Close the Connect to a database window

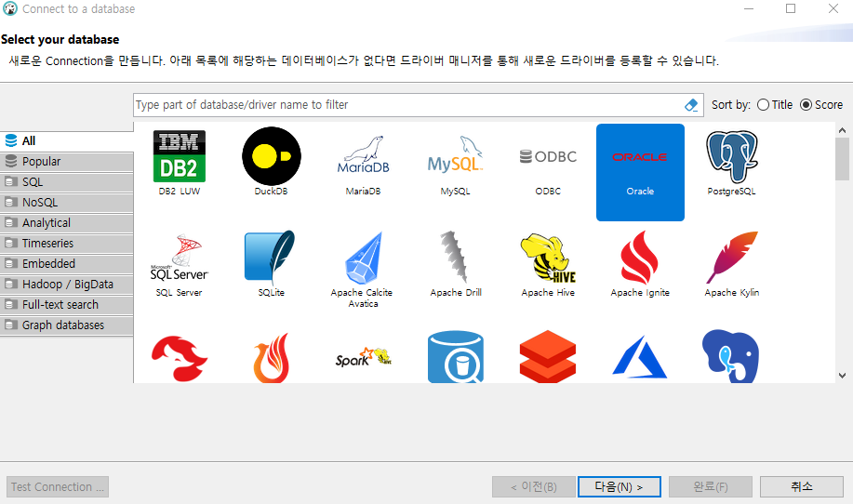pyautogui.click(x=833, y=8)
